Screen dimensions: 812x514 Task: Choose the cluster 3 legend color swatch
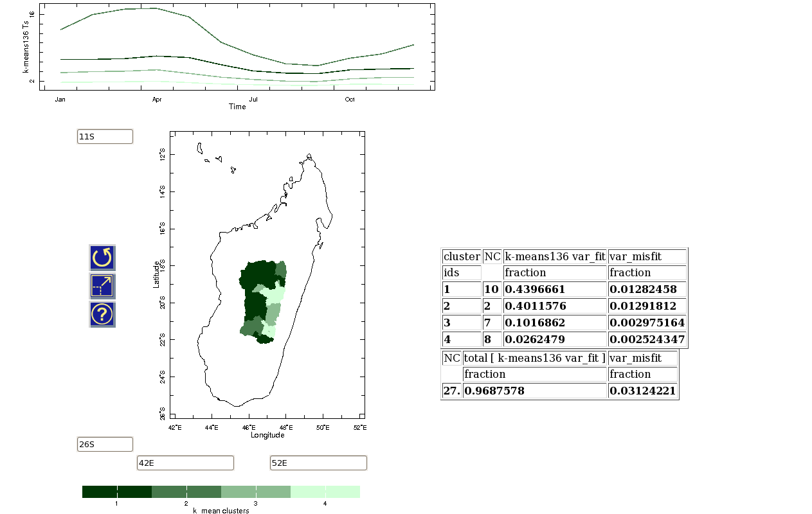255,492
